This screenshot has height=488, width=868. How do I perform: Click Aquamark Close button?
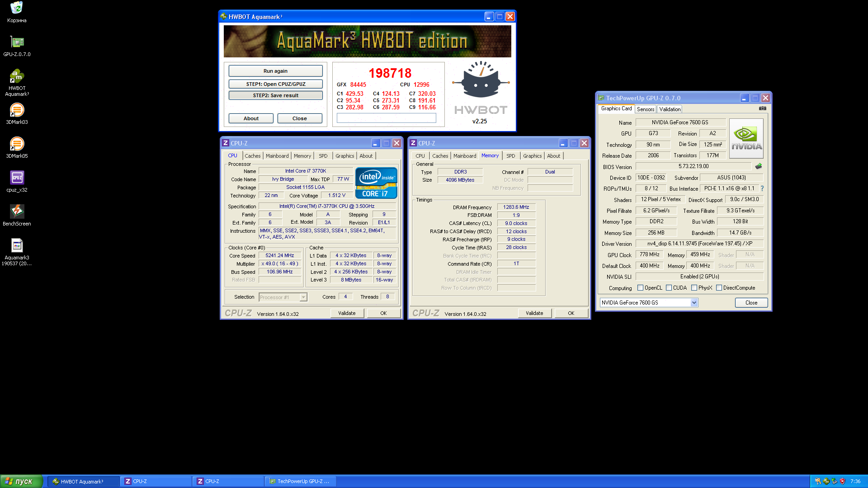300,118
